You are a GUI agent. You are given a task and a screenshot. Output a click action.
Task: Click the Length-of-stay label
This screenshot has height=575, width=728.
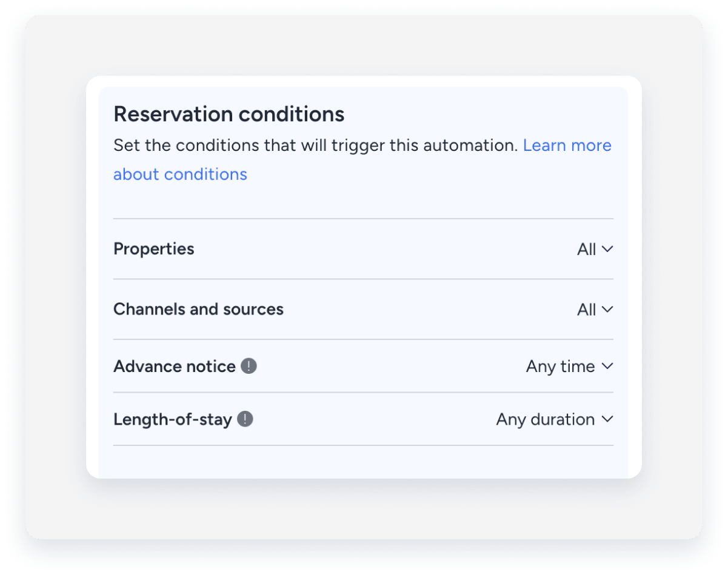click(173, 419)
